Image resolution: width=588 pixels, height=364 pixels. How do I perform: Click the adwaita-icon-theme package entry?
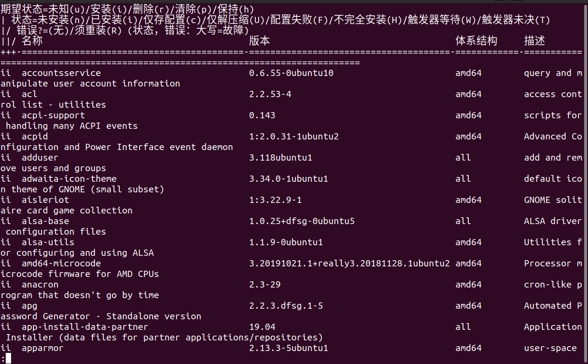[69, 179]
